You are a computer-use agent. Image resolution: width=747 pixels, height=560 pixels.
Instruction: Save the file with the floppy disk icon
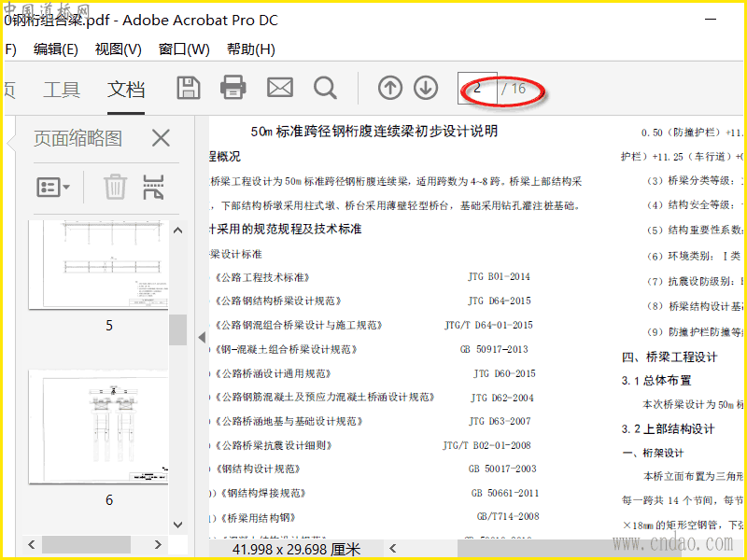pos(189,88)
